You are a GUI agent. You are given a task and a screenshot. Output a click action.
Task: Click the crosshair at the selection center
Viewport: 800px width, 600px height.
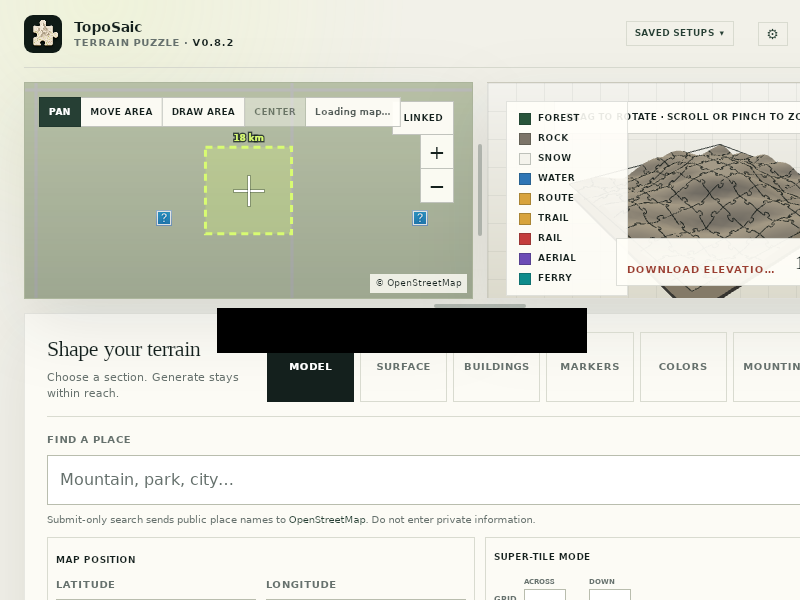tap(249, 191)
